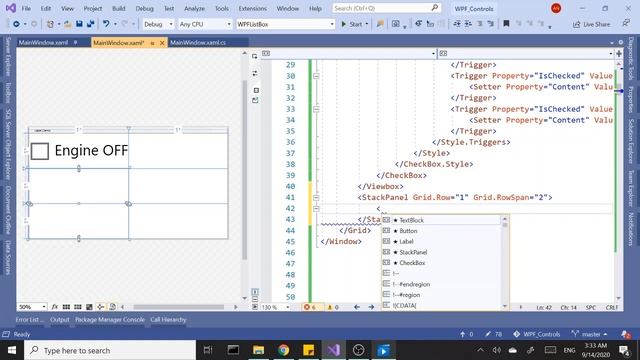The height and width of the screenshot is (360, 640).
Task: Switch to the MainWindow.xaml.cs tab
Action: coord(198,42)
